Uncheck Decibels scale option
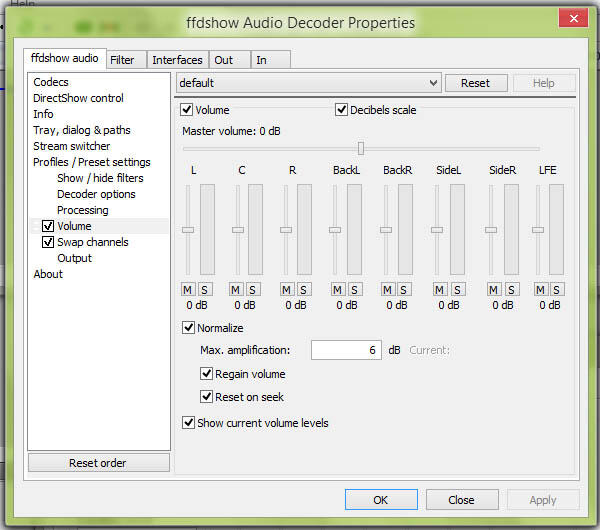600x530 pixels. coord(341,110)
